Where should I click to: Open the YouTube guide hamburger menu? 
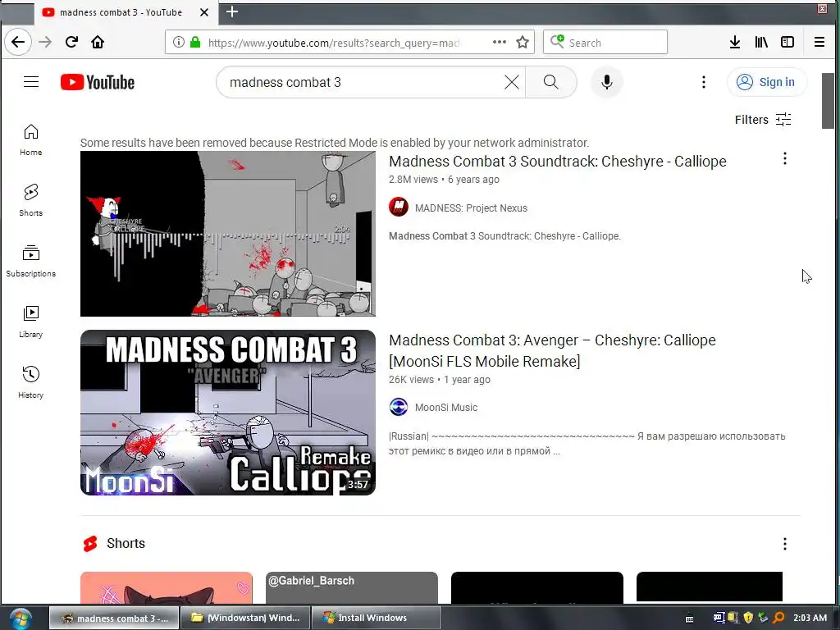(31, 82)
